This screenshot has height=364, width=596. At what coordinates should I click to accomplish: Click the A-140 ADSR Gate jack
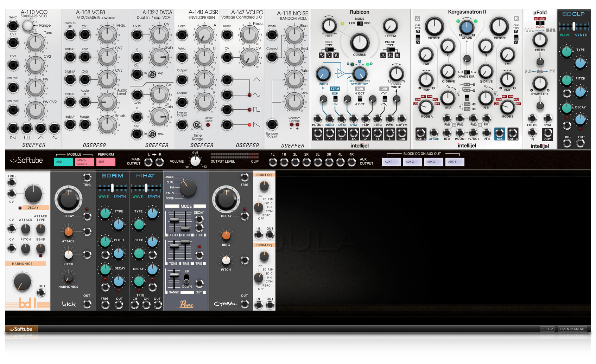pyautogui.click(x=182, y=35)
